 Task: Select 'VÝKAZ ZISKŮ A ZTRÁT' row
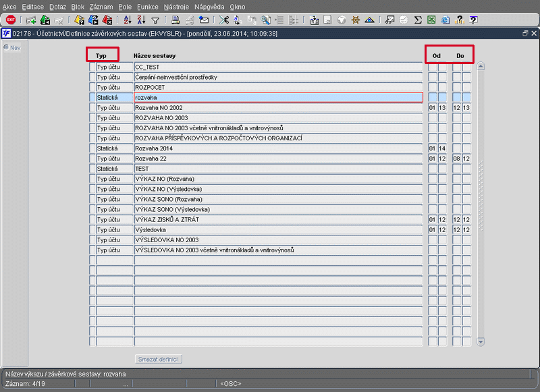click(x=278, y=219)
